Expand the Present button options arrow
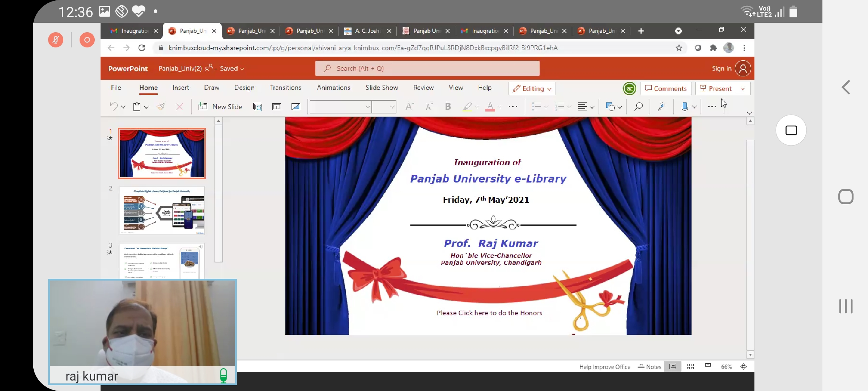868x391 pixels. pos(743,89)
